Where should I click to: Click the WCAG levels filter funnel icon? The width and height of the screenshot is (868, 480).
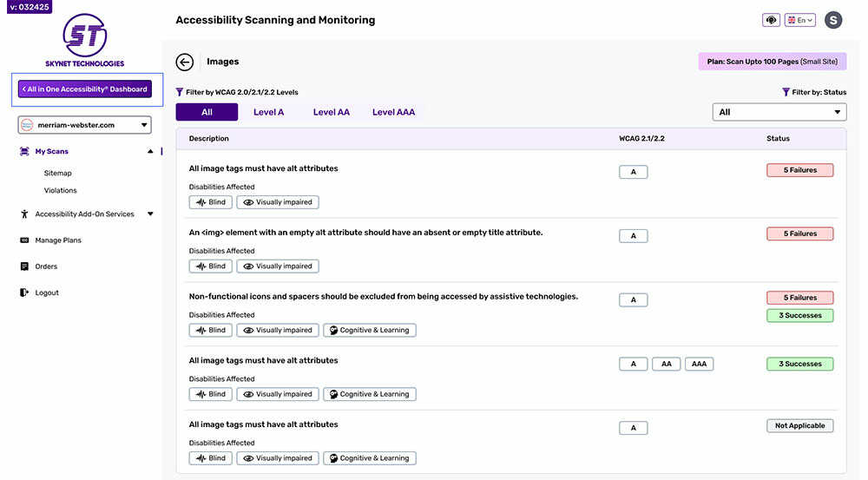point(180,92)
